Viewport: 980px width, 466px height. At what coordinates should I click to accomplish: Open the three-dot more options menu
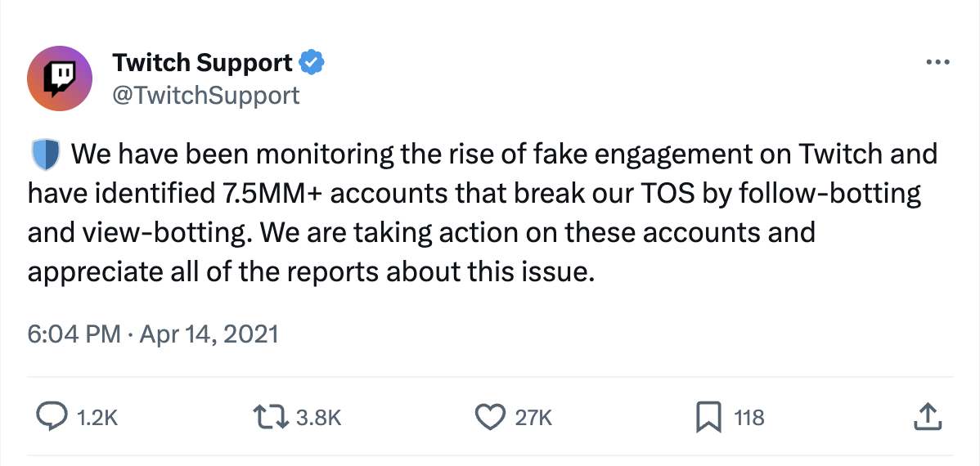coord(936,63)
